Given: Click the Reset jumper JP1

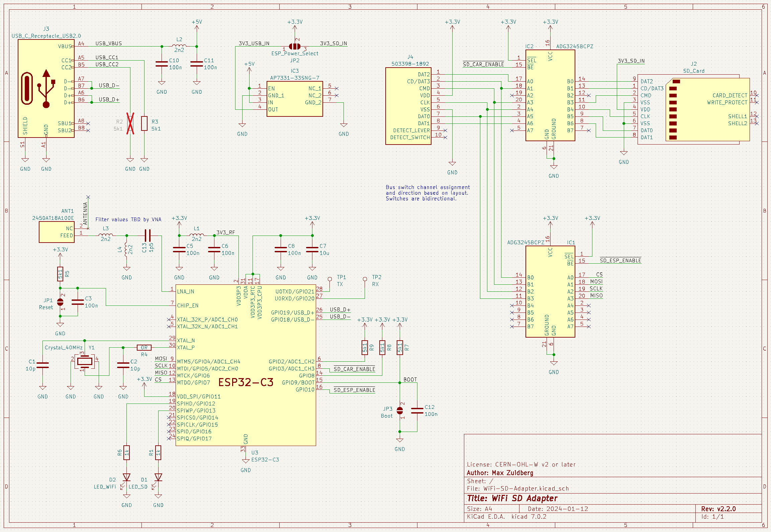Looking at the screenshot, I should 60,302.
